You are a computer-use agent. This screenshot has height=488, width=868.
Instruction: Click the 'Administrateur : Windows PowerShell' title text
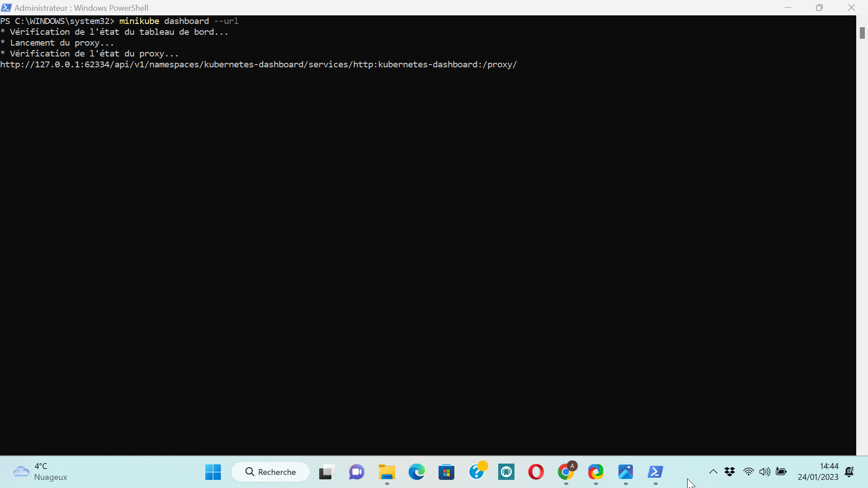[81, 8]
